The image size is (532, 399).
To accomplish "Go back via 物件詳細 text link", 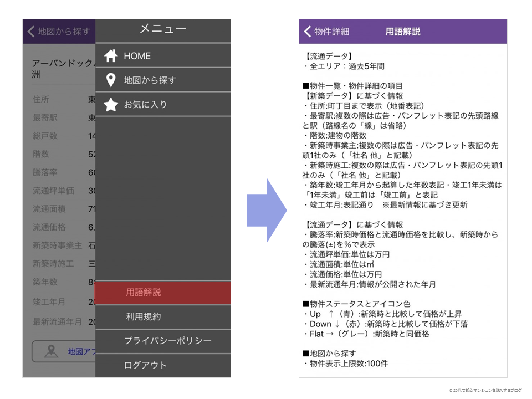I will click(331, 32).
